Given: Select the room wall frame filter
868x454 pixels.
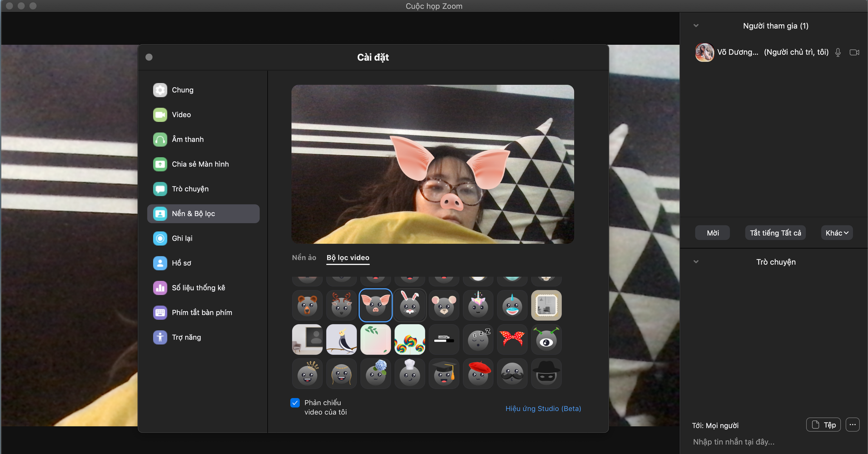Looking at the screenshot, I should point(307,339).
